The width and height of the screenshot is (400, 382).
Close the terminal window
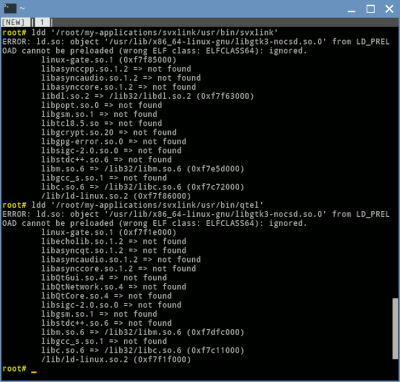point(389,9)
